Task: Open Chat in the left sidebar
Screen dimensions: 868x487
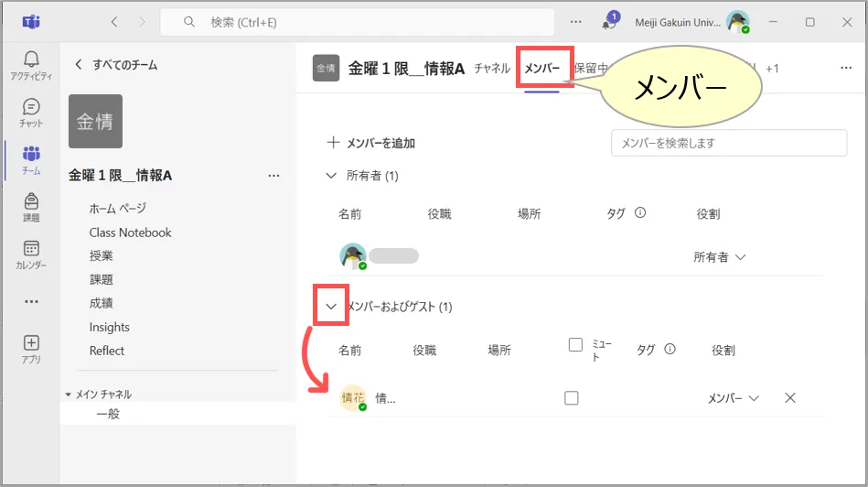Action: pos(31,113)
